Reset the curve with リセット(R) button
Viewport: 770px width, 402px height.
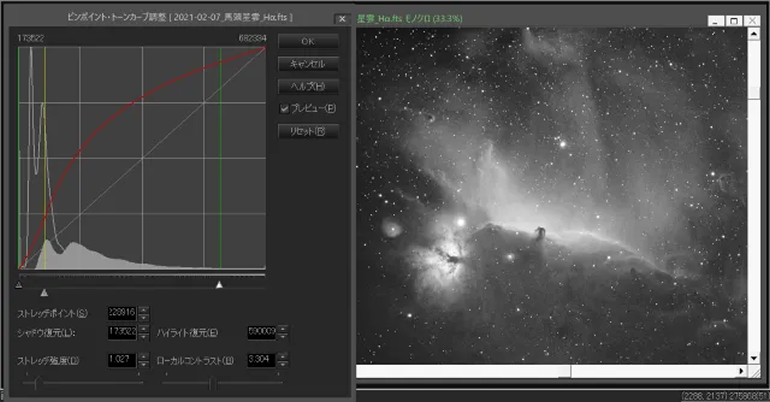308,131
